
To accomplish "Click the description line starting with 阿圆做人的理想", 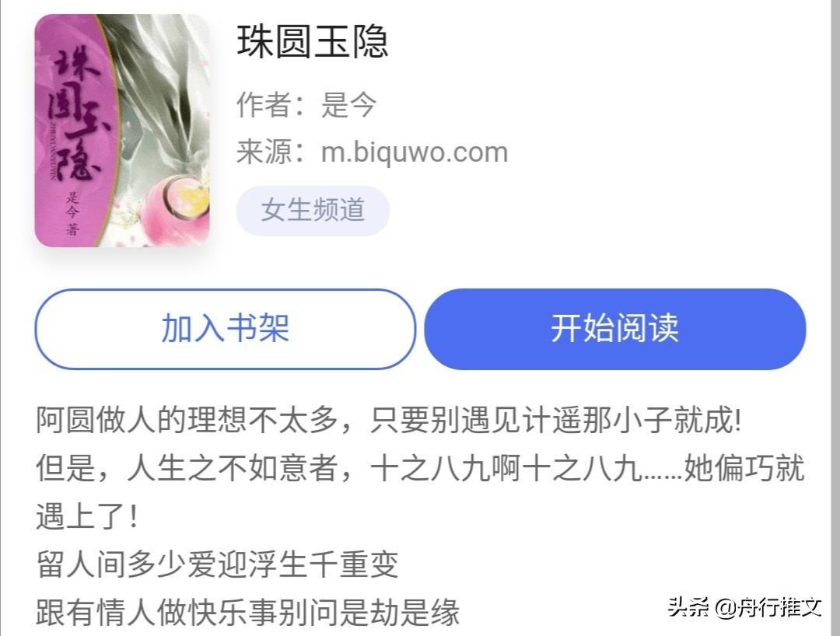I will click(389, 420).
